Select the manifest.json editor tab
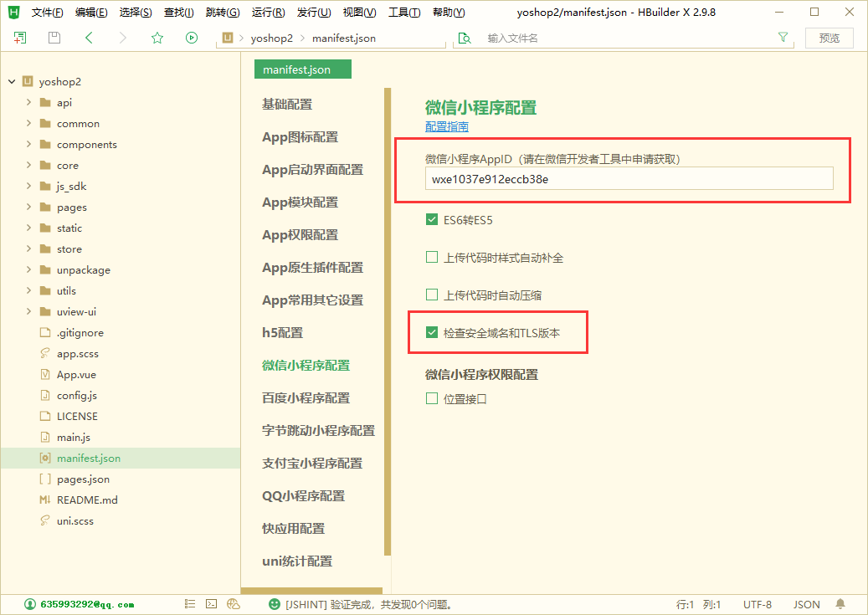Viewport: 868px width, 615px height. point(303,69)
